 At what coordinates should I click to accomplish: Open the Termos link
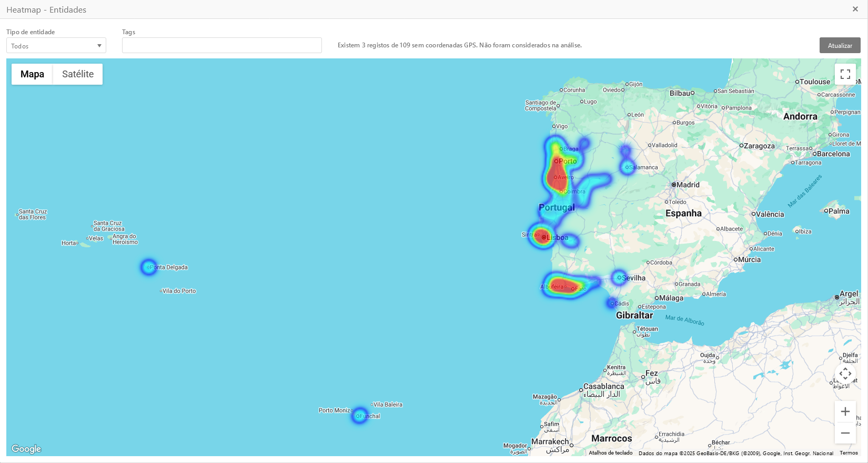tap(848, 453)
